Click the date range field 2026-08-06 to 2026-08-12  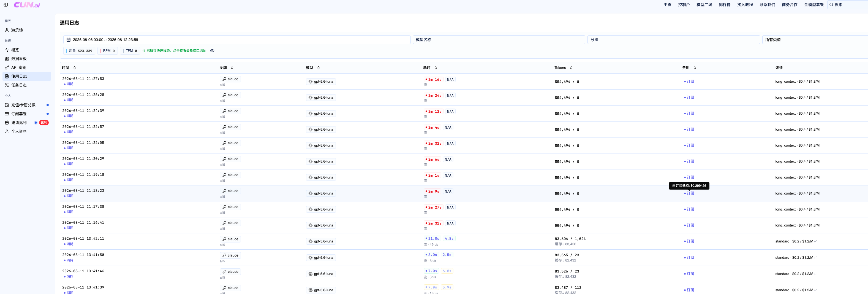(x=237, y=40)
